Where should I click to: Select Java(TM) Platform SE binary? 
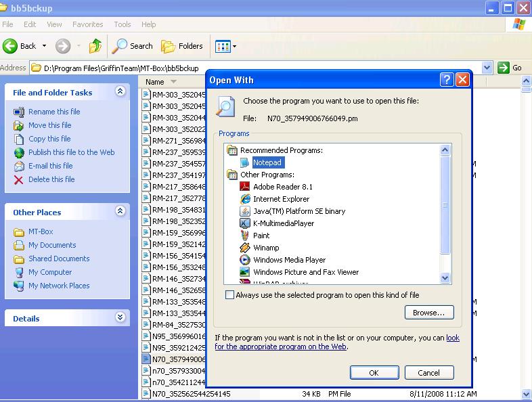tap(299, 211)
